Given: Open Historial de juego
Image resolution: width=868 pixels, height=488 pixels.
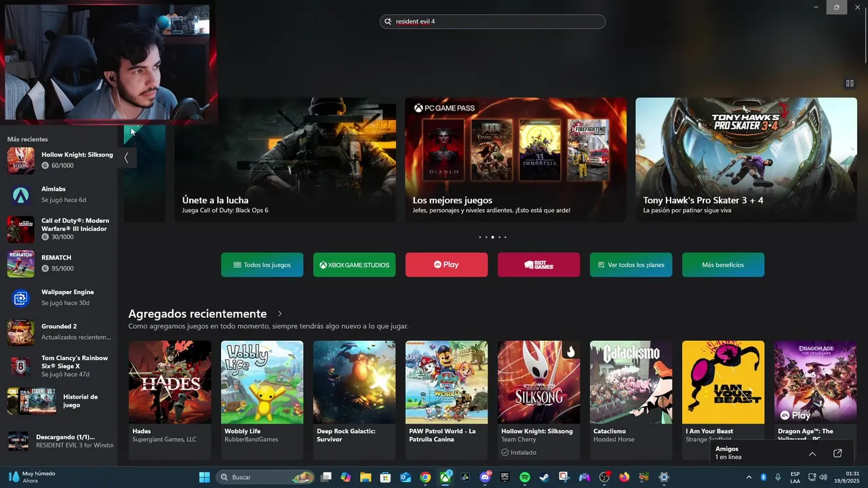Looking at the screenshot, I should (60, 401).
